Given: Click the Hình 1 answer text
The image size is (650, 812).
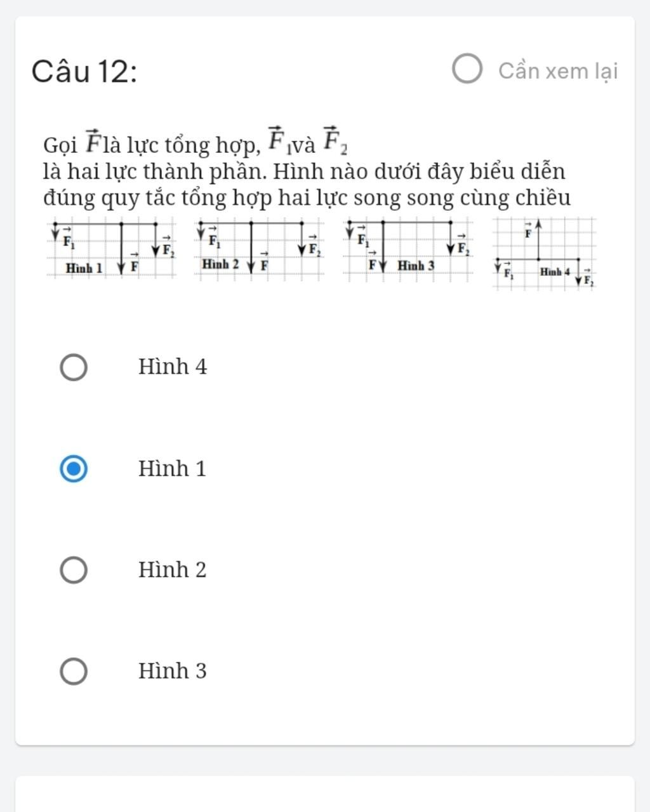Looking at the screenshot, I should (x=173, y=468).
